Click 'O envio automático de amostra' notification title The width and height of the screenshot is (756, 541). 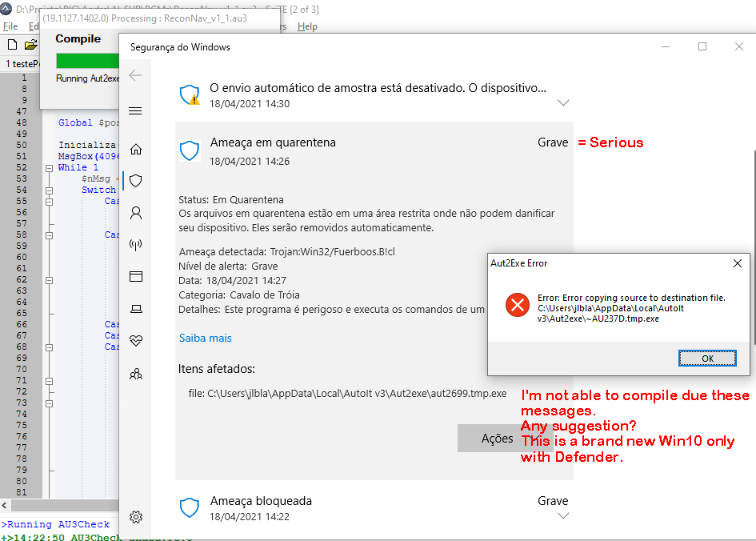point(378,88)
